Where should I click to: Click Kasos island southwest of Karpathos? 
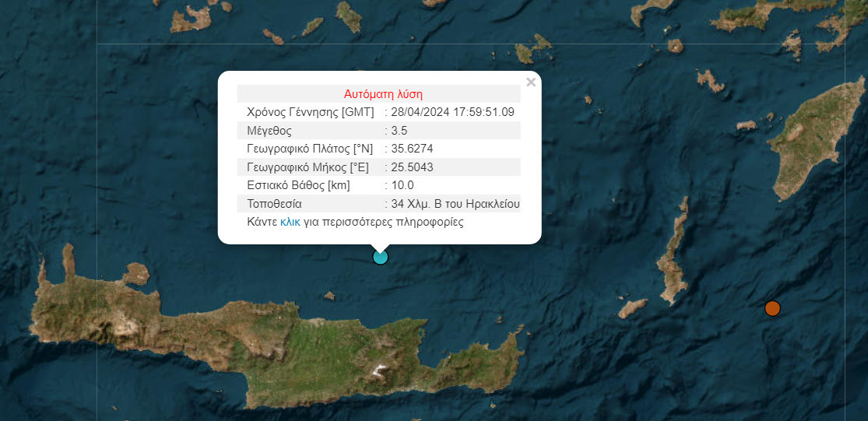coord(632,309)
